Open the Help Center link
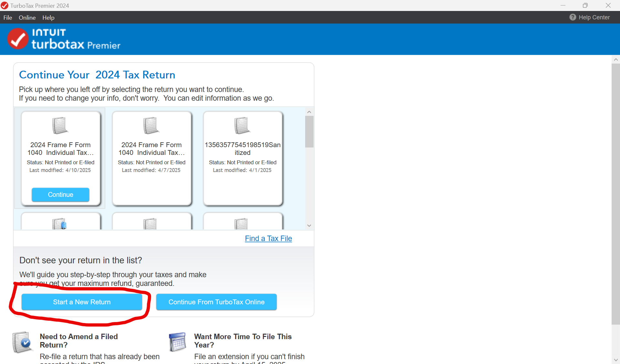 coord(594,17)
